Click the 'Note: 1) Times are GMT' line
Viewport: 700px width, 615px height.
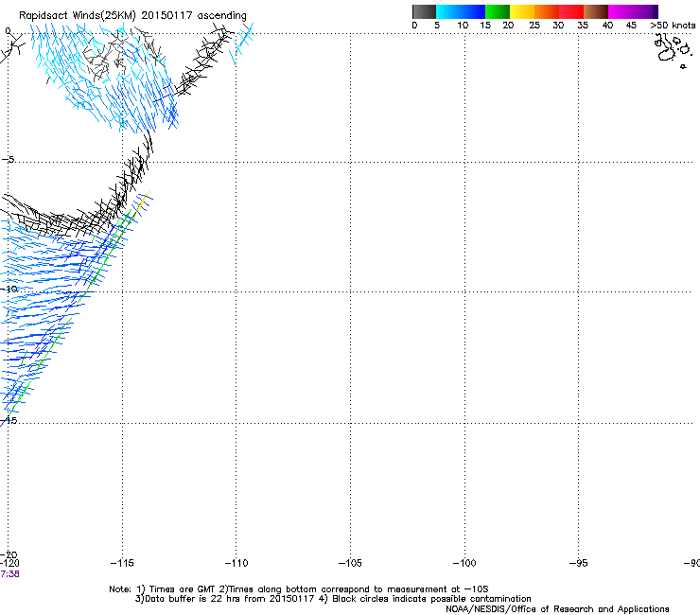pyautogui.click(x=299, y=589)
